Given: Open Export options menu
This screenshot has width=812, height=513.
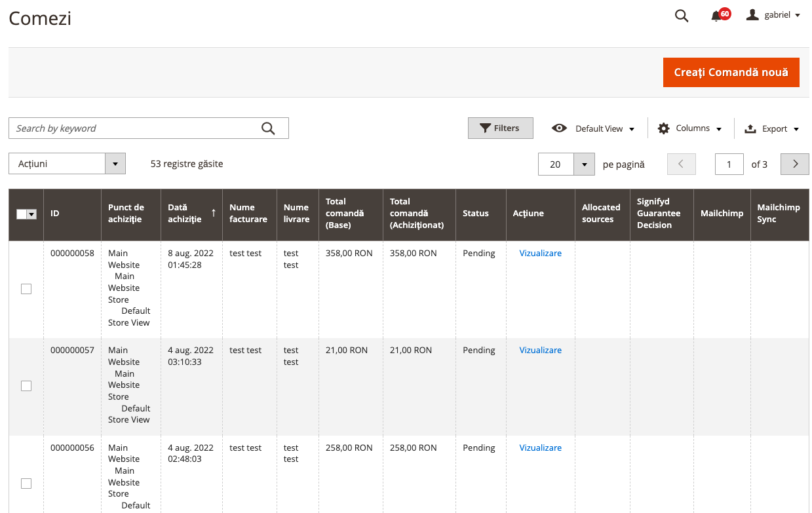Looking at the screenshot, I should click(772, 128).
